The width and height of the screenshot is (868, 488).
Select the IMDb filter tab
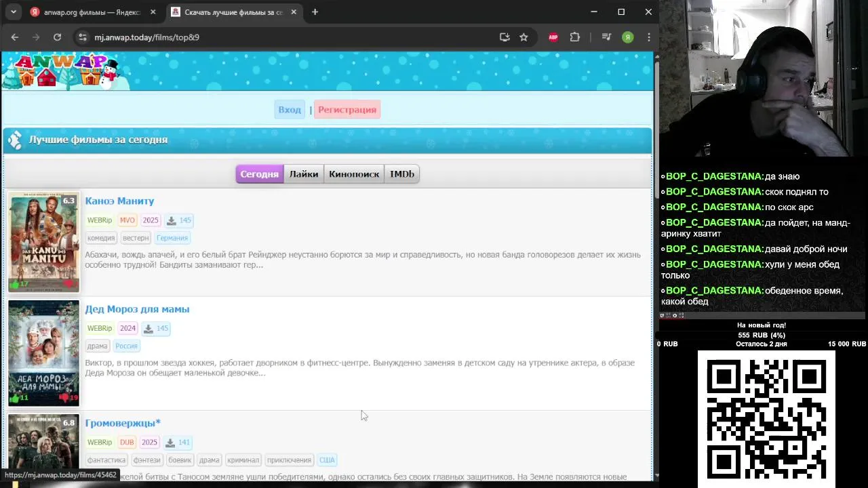[402, 174]
